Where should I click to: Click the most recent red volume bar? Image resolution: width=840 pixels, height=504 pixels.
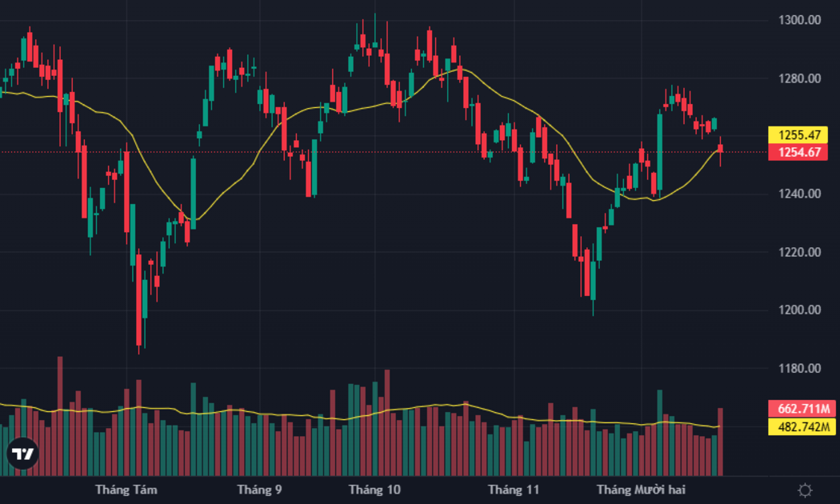[721, 442]
